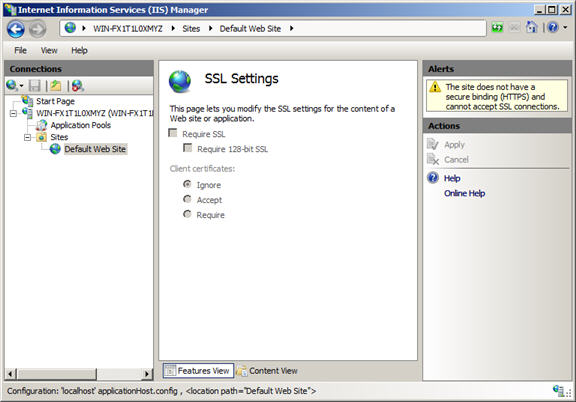576x402 pixels.
Task: Expand the breadcrumb arrow before Sites
Action: click(173, 28)
